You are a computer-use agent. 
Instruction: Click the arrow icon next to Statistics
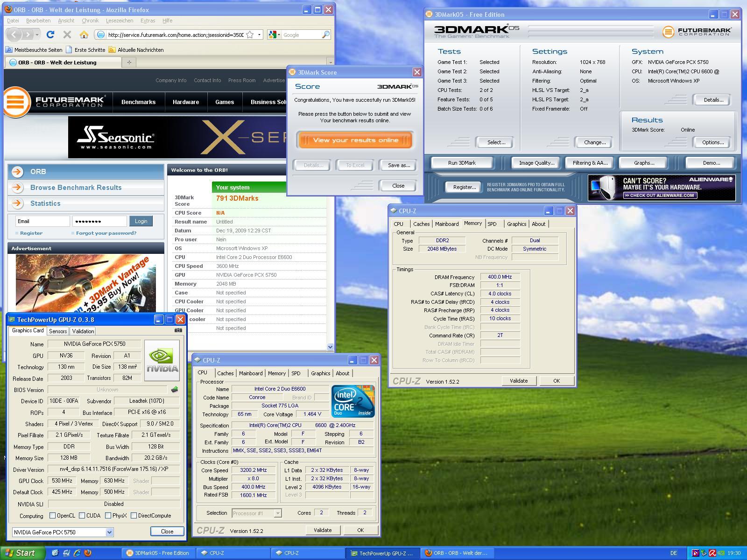click(17, 203)
